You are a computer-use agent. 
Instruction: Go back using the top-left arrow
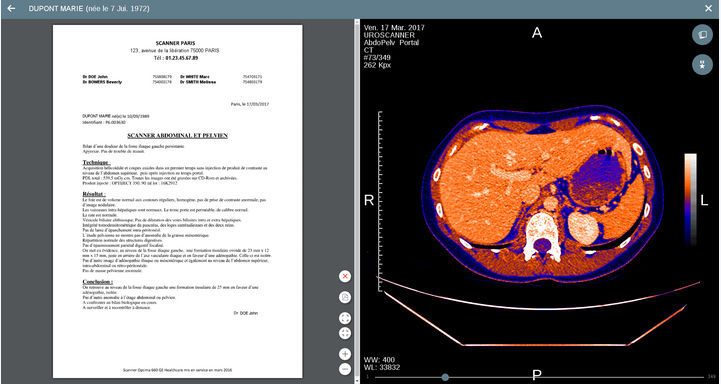coord(11,8)
